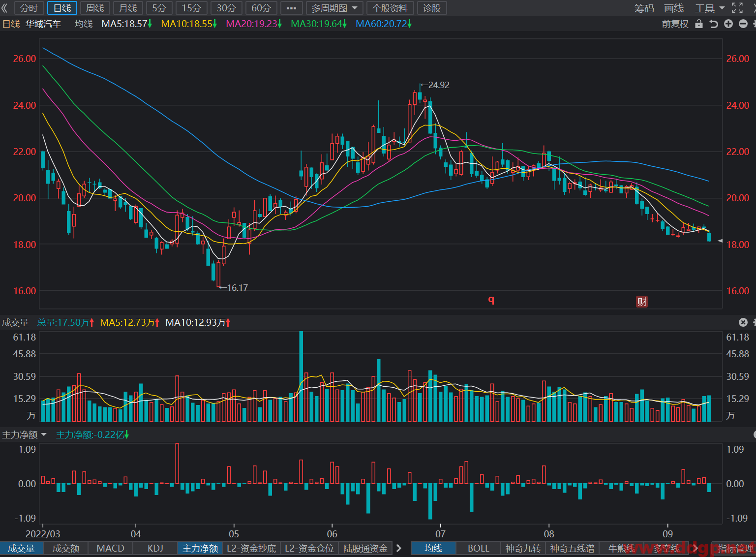756x557 pixels.
Task: Click the 财 earnings marker on chart
Action: coord(642,302)
